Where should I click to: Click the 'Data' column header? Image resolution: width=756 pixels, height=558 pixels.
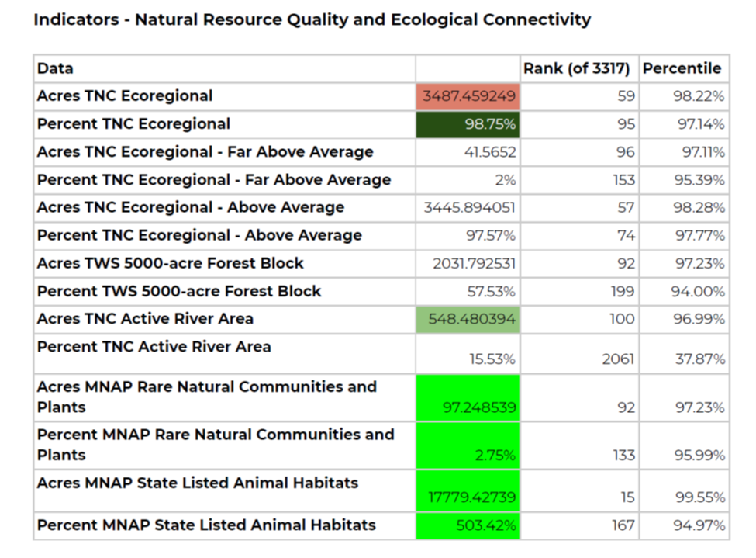click(x=56, y=68)
